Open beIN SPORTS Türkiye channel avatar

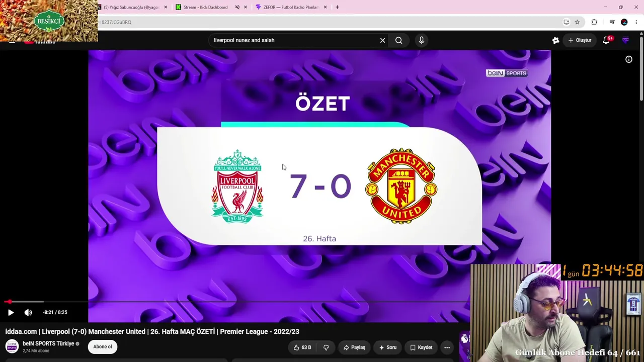(12, 346)
